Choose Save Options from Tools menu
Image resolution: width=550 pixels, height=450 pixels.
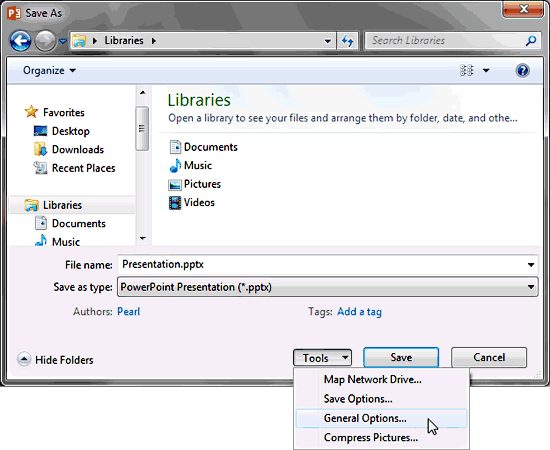pyautogui.click(x=381, y=399)
